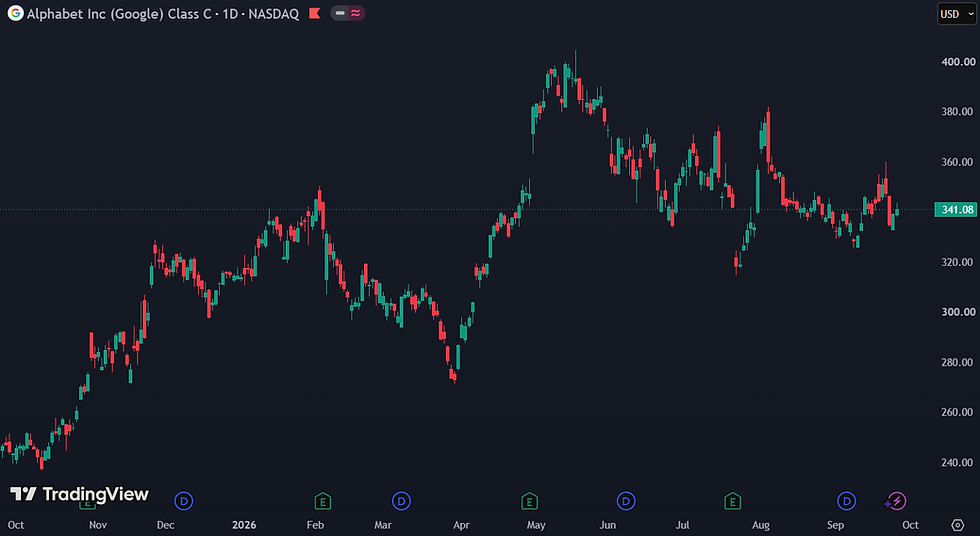
Task: Open the earnings E marker between Jul and Aug
Action: click(732, 500)
